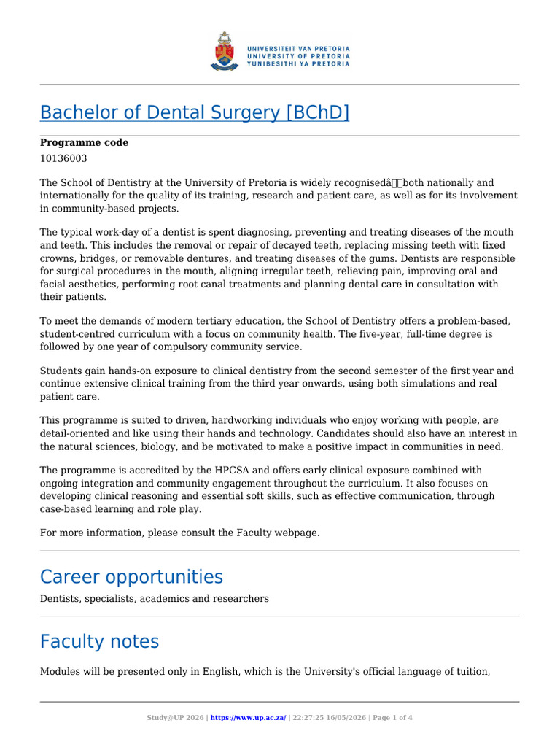Click the footer timestamp 22:27:25 16/05/2026
The image size is (560, 747).
tap(329, 718)
